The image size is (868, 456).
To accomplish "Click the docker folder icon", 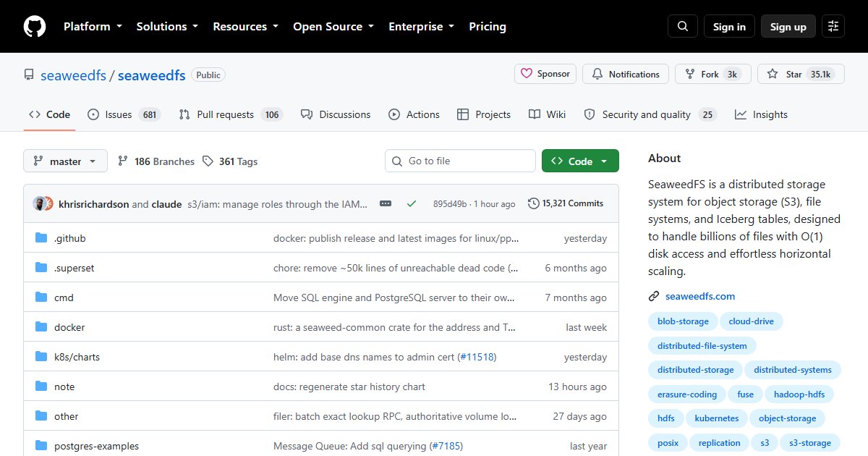I will click(41, 327).
